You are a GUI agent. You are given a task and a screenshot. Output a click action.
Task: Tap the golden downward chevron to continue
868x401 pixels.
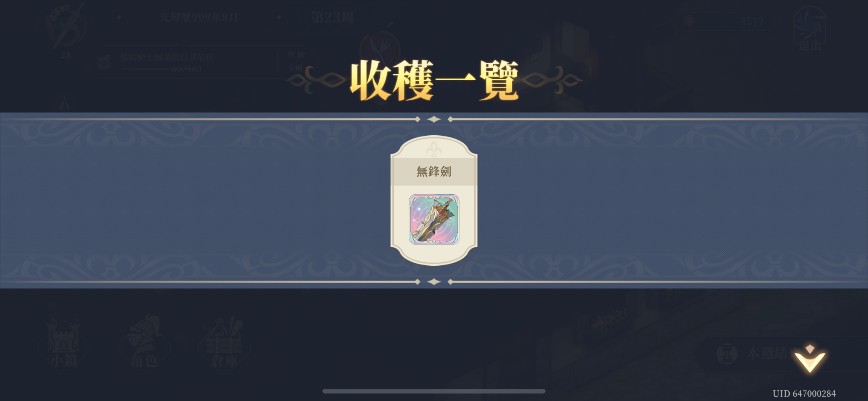[810, 359]
